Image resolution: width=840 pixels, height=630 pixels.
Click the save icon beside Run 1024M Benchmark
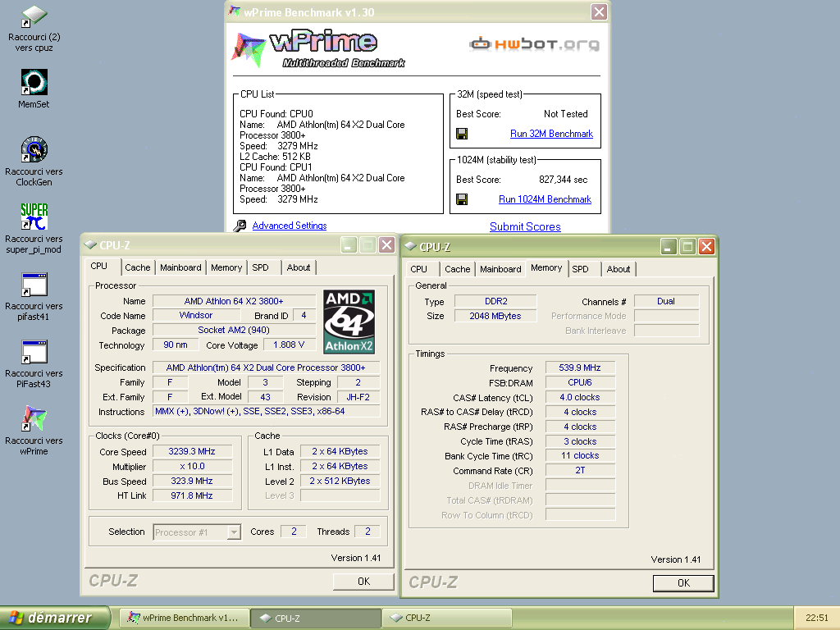click(x=462, y=199)
